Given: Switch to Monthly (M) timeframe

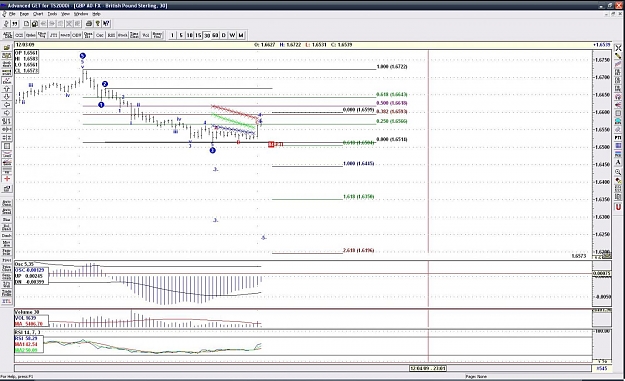Looking at the screenshot, I should tap(241, 35).
